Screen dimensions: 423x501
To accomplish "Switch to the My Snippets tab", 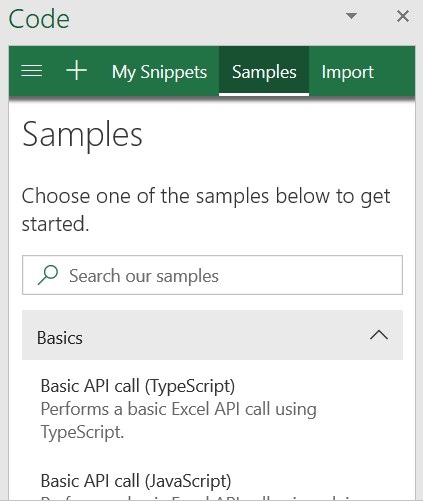I will (x=159, y=72).
